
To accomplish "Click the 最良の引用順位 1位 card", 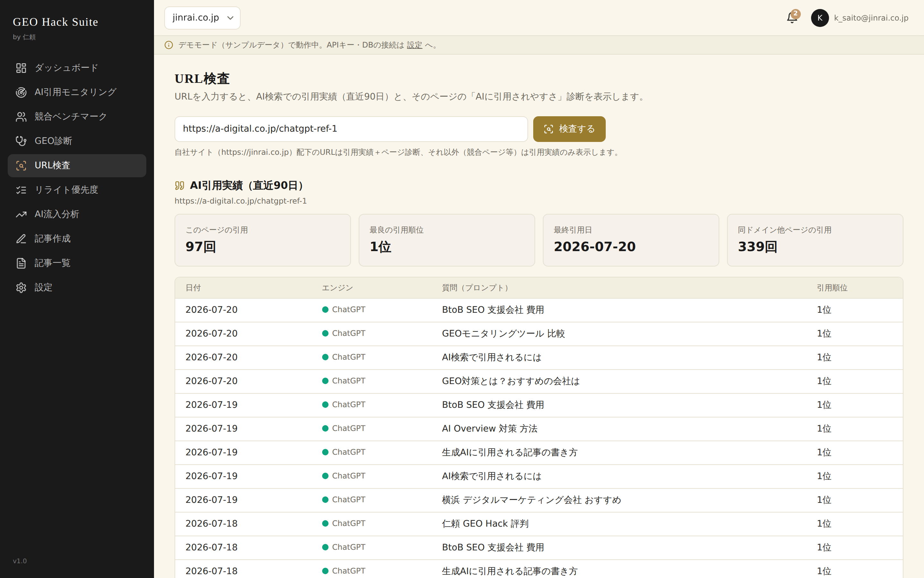I will coord(447,240).
